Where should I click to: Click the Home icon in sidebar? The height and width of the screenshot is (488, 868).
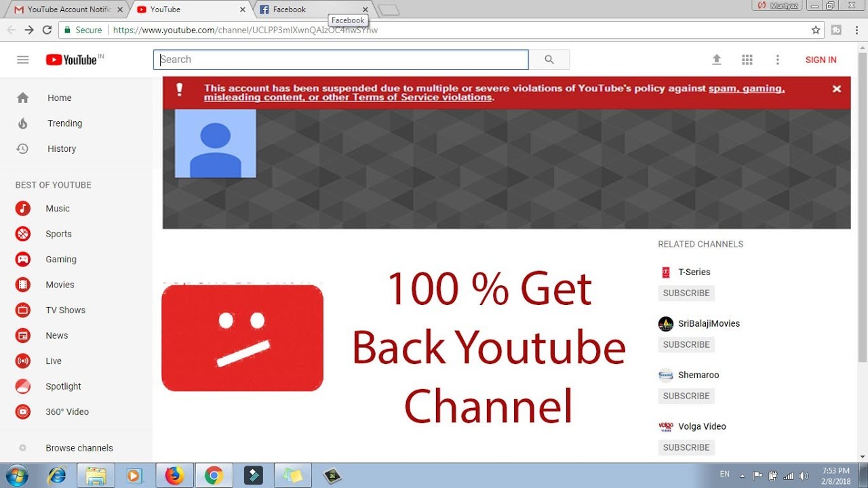(23, 98)
